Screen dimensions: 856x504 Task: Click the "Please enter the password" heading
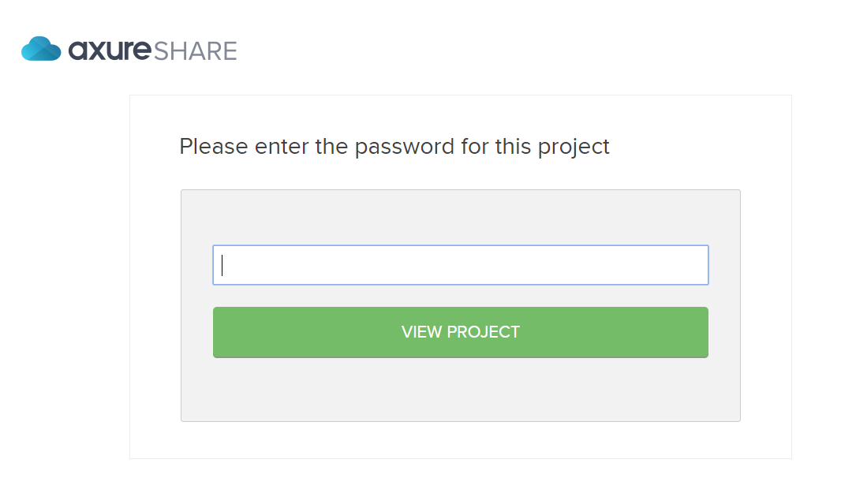coord(394,147)
